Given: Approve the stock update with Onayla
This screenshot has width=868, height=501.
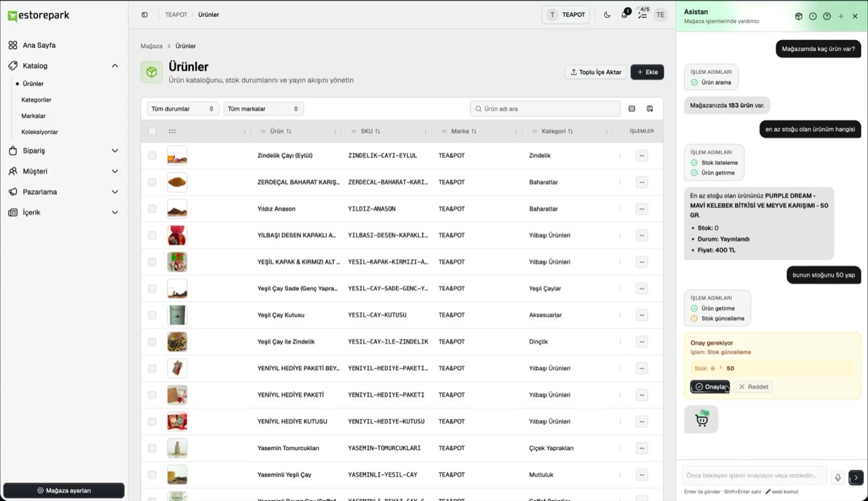Looking at the screenshot, I should [710, 386].
